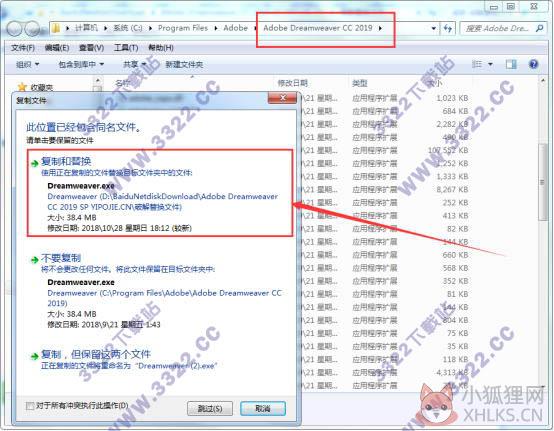Open the 文件(F) menu
This screenshot has width=554, height=431.
23,48
